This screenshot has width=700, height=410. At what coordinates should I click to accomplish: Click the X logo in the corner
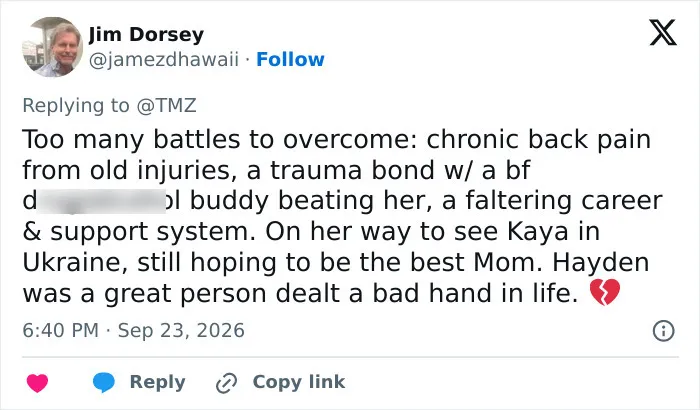pyautogui.click(x=663, y=32)
